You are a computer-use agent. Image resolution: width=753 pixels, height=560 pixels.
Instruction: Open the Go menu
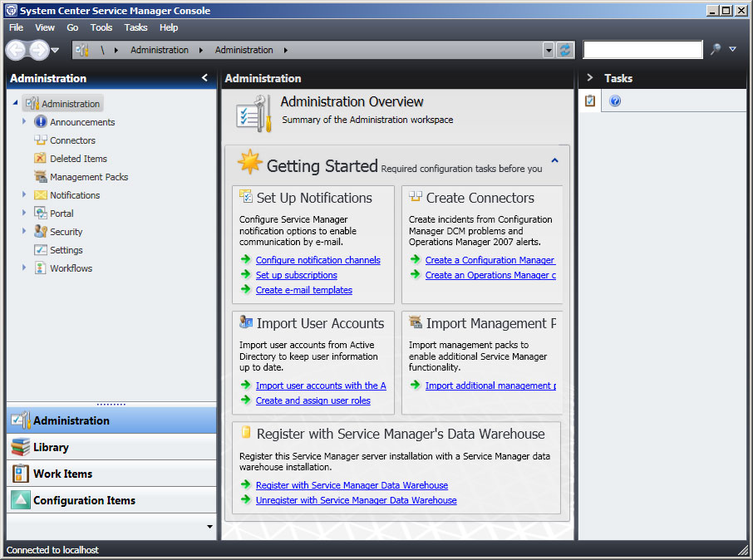tap(72, 27)
